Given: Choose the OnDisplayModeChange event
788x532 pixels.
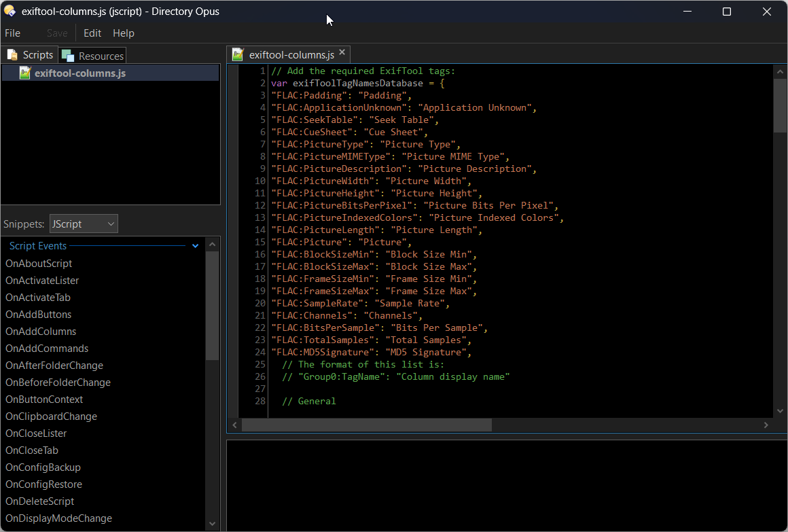Looking at the screenshot, I should [x=59, y=518].
